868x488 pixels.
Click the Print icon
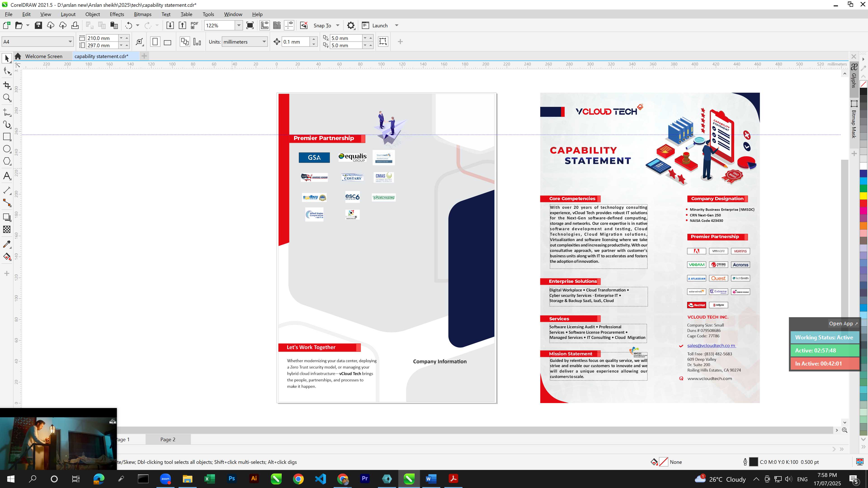pos(75,25)
